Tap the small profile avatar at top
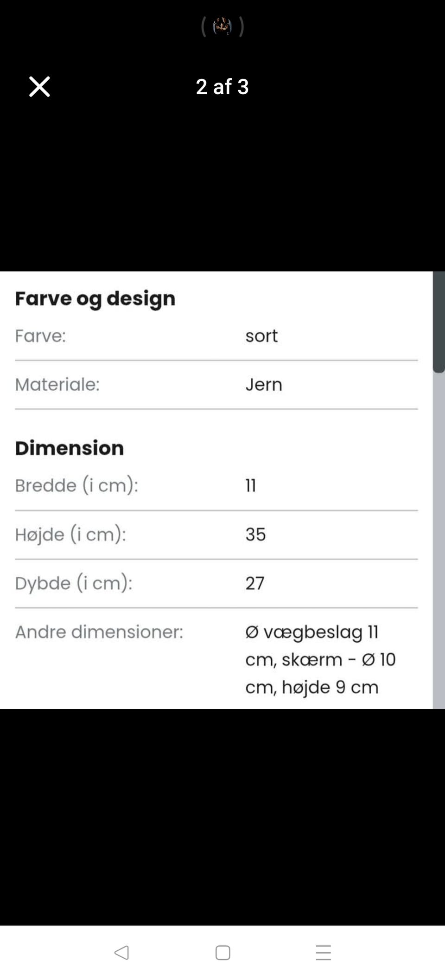This screenshot has height=980, width=445. coord(222,26)
